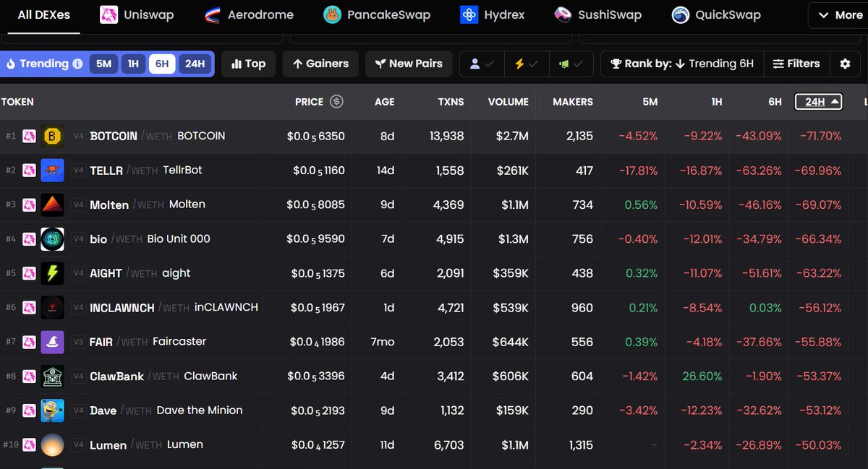Click the Top button
868x469 pixels.
(248, 64)
